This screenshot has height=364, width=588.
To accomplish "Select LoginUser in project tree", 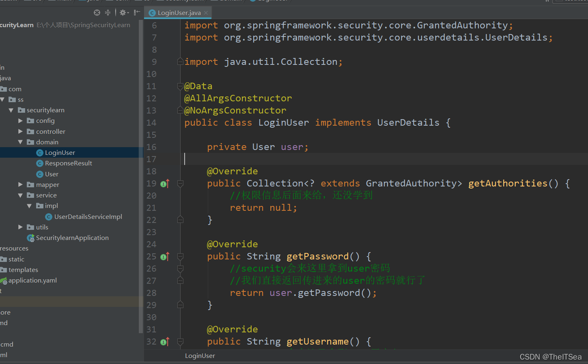I will pos(60,153).
